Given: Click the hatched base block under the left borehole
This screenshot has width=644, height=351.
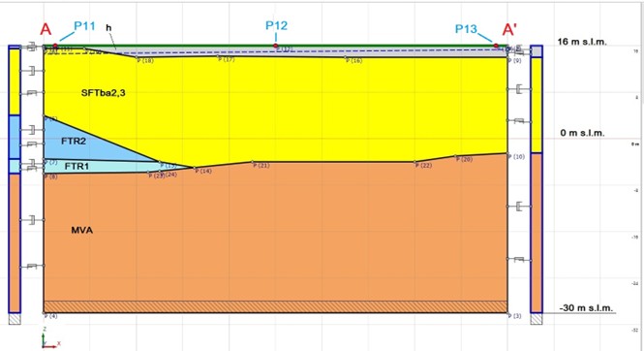Looking at the screenshot, I should [15, 319].
